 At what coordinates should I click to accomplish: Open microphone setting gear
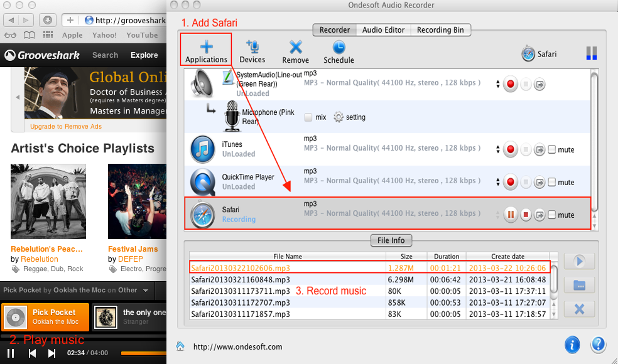pyautogui.click(x=339, y=117)
